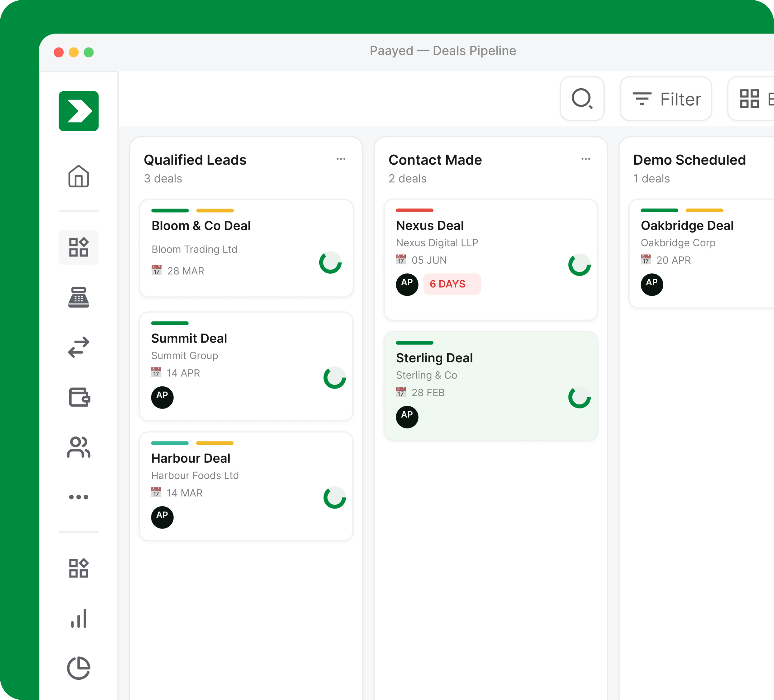Screen dimensions: 774x700
Task: Open the Summit Deal card title
Action: (x=189, y=338)
